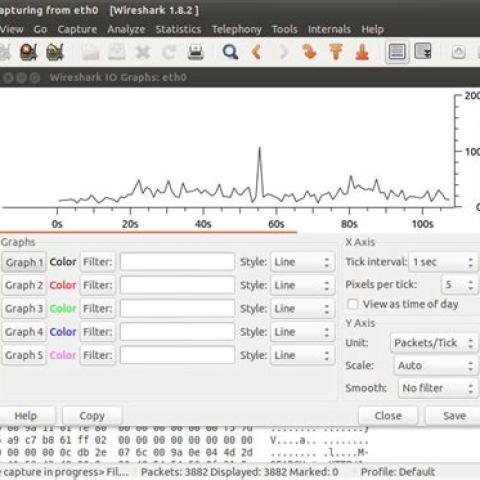Click the greyed save capture file icon
Image resolution: width=480 pixels, height=480 pixels.
pyautogui.click(x=117, y=52)
